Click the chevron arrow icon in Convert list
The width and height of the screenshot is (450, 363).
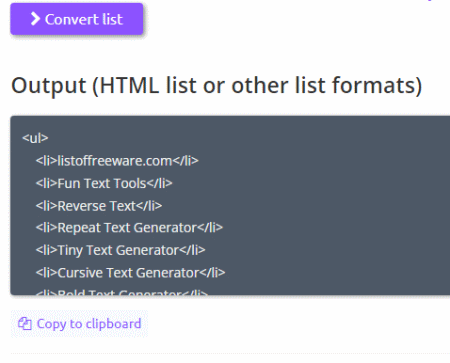(x=35, y=19)
